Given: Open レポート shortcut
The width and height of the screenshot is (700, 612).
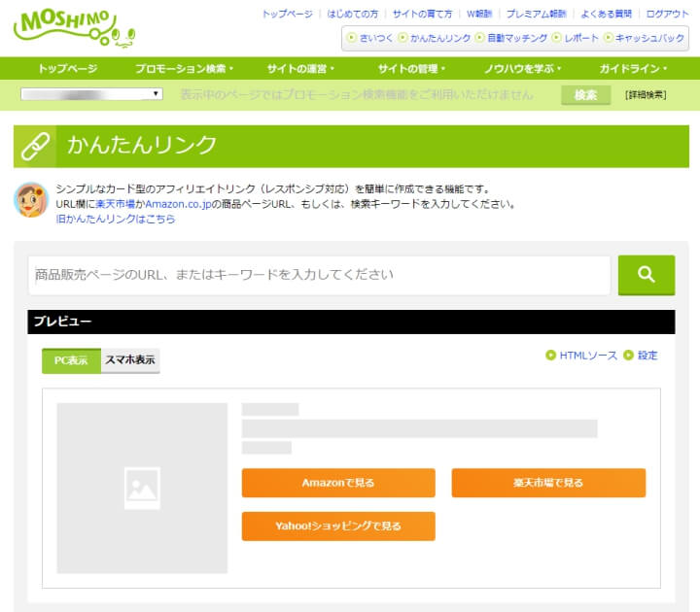Looking at the screenshot, I should point(580,38).
